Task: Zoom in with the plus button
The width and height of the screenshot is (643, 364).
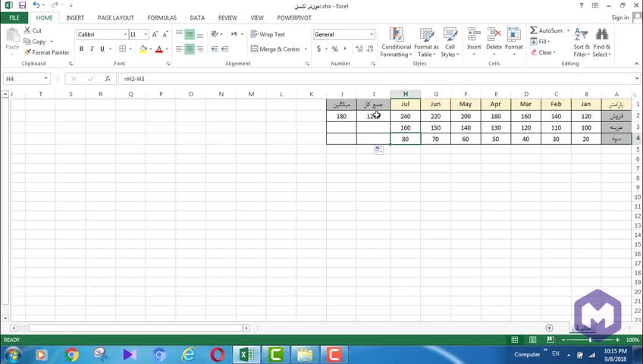Action: pyautogui.click(x=617, y=340)
